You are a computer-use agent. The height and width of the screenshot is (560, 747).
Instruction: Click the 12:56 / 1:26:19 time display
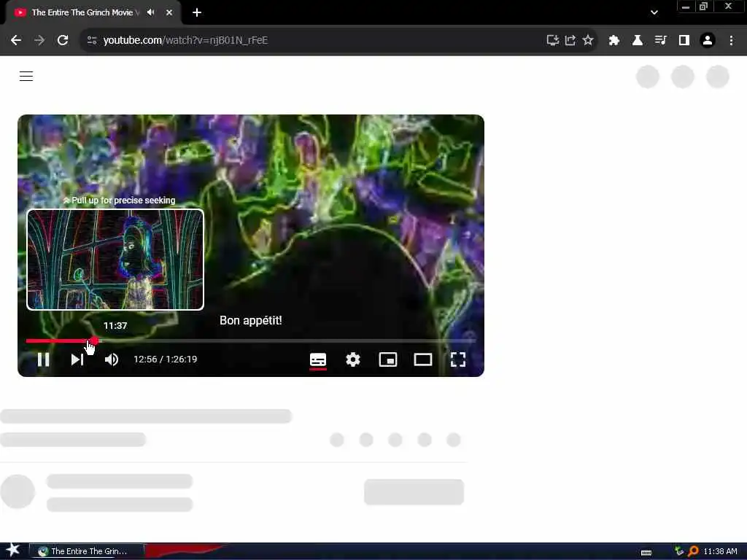click(166, 359)
